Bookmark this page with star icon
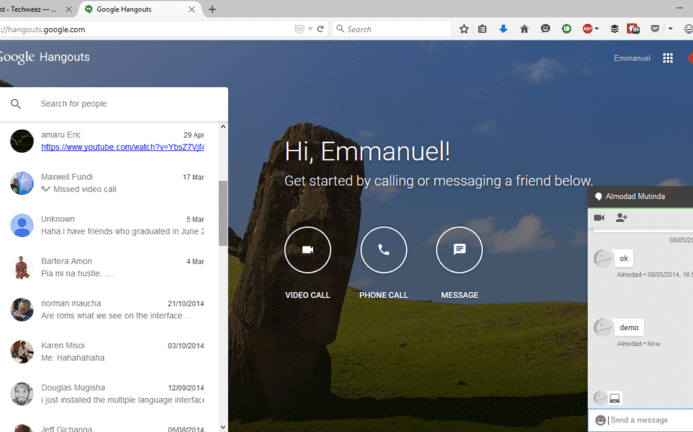This screenshot has height=432, width=693. 464,29
